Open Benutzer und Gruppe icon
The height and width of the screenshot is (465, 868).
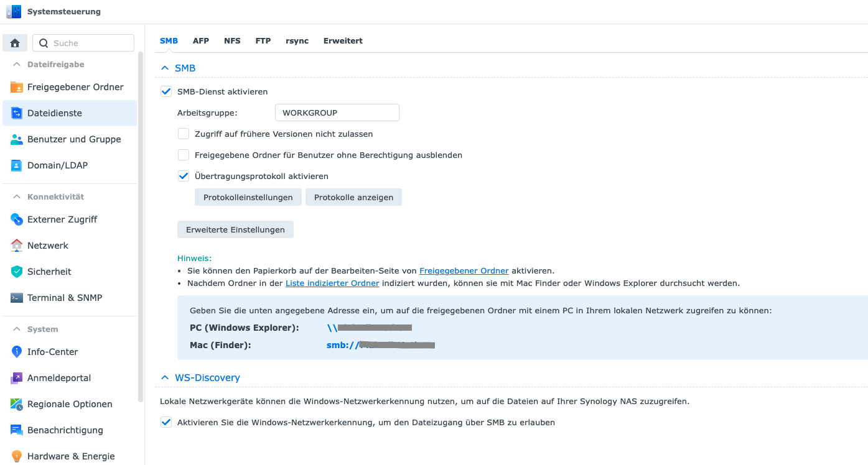pyautogui.click(x=17, y=139)
